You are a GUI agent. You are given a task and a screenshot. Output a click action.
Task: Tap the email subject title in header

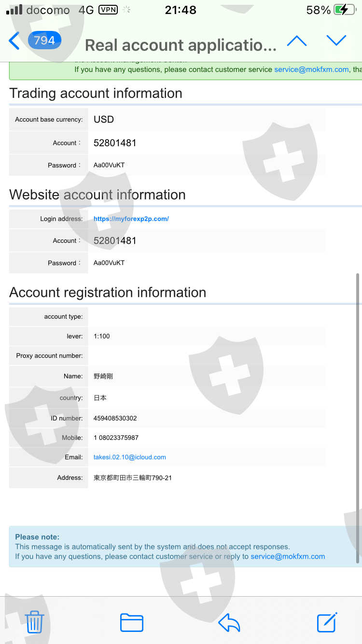click(181, 45)
